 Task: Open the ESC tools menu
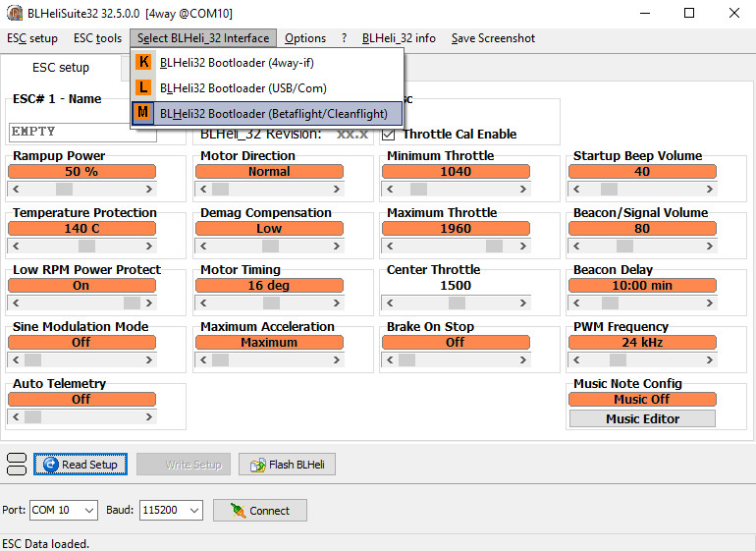[x=97, y=38]
